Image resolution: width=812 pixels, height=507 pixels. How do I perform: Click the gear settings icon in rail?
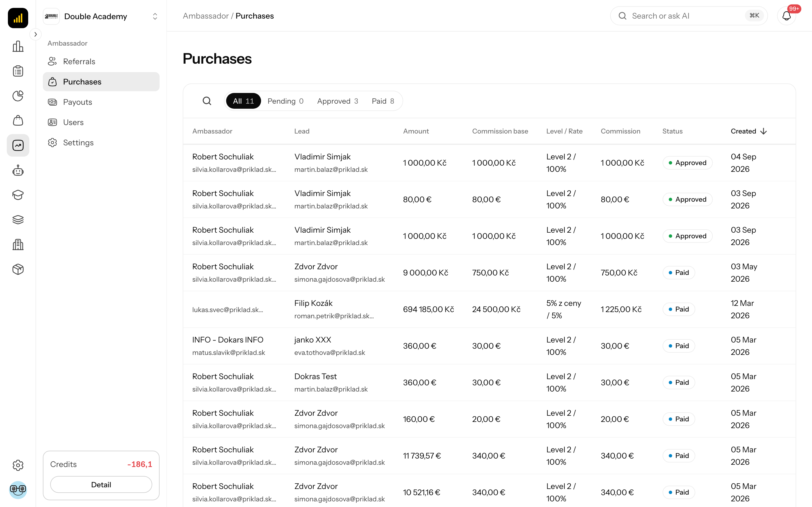tap(18, 465)
